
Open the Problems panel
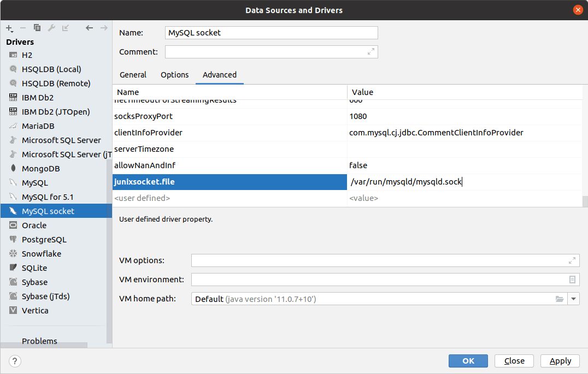(39, 341)
